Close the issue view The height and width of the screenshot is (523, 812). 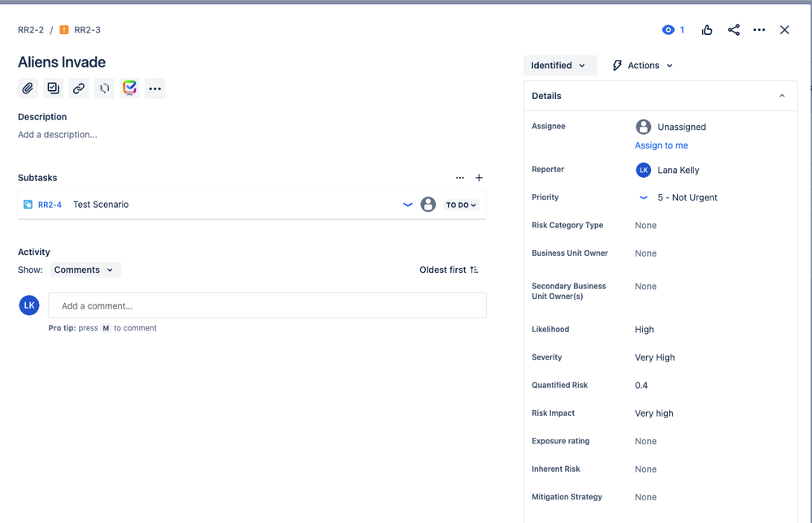pyautogui.click(x=784, y=30)
